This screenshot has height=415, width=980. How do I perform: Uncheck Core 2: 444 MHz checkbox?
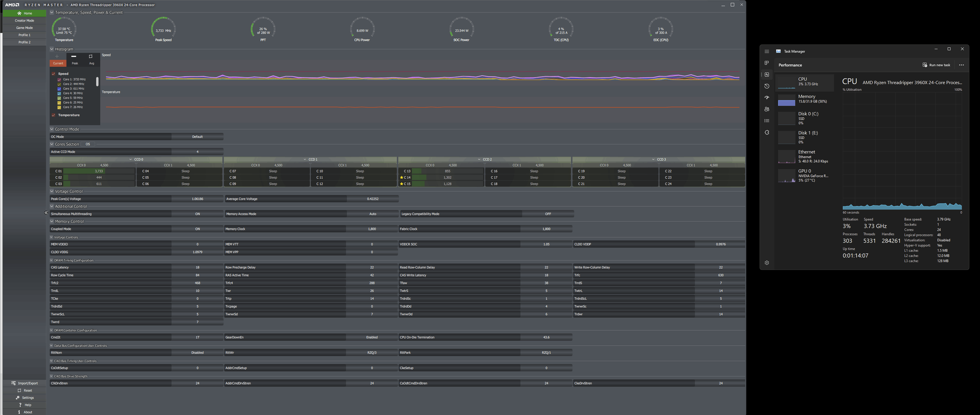point(59,84)
